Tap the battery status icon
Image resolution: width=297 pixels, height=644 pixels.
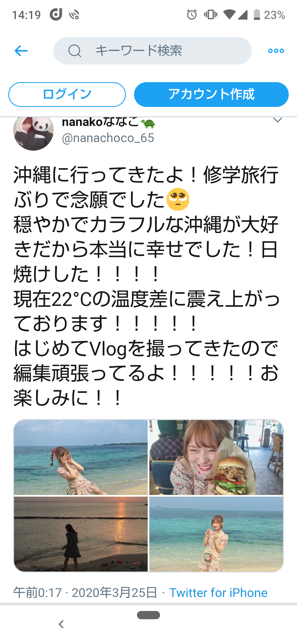point(257,15)
